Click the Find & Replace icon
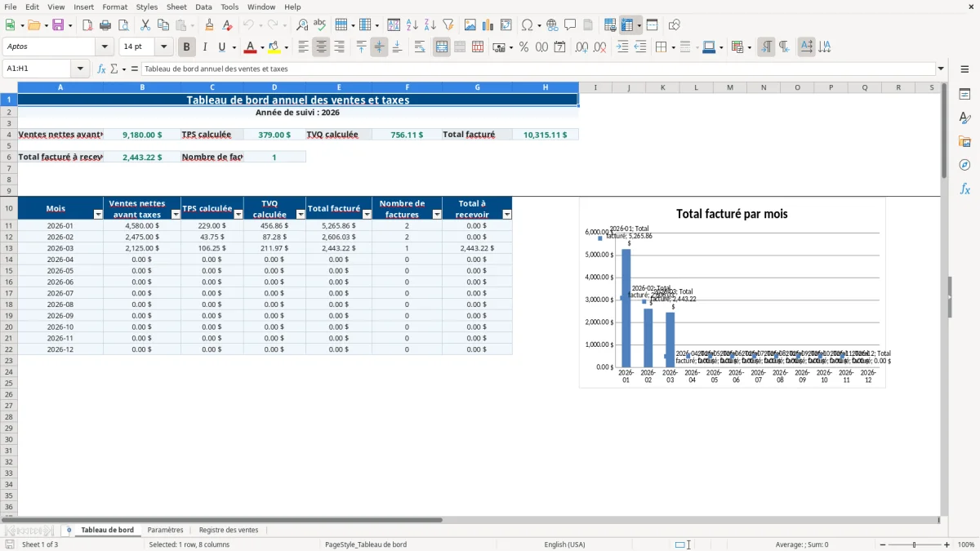The image size is (980, 551). coord(302,25)
